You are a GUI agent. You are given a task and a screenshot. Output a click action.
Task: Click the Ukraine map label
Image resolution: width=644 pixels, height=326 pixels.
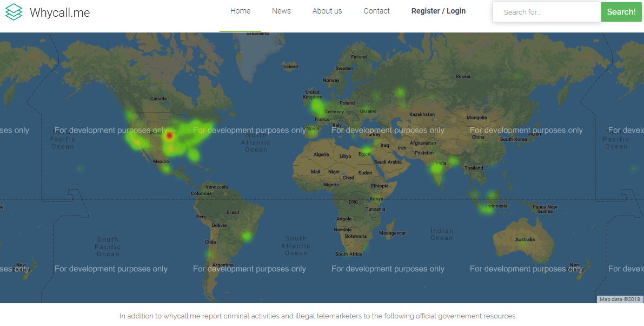[368, 111]
